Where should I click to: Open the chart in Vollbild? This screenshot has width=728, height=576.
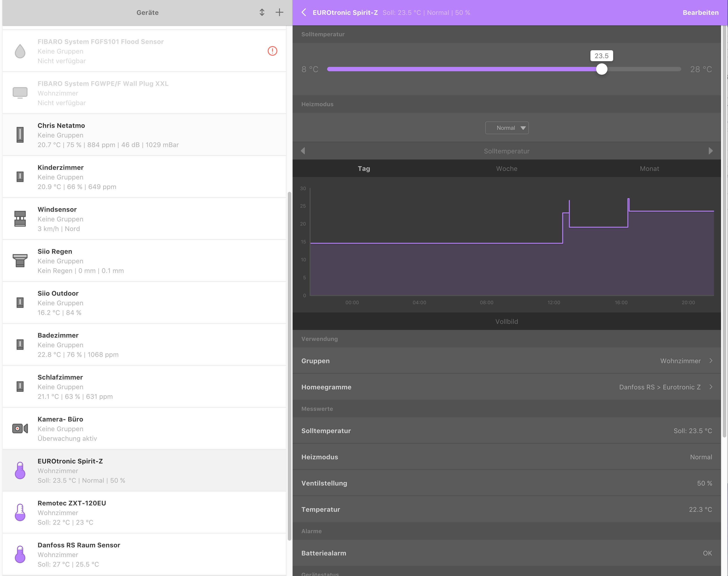(x=507, y=321)
